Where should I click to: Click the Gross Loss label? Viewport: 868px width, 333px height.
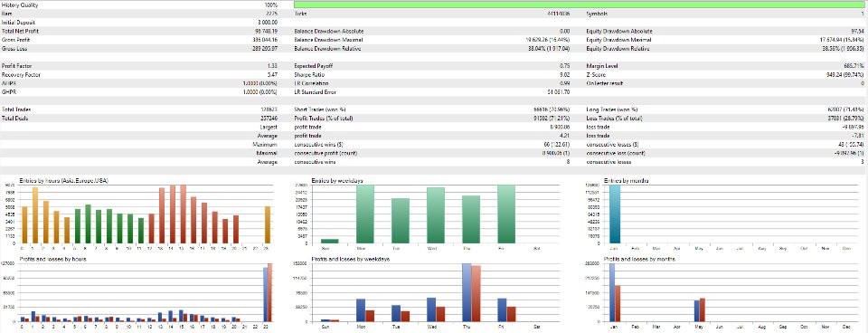tap(14, 49)
